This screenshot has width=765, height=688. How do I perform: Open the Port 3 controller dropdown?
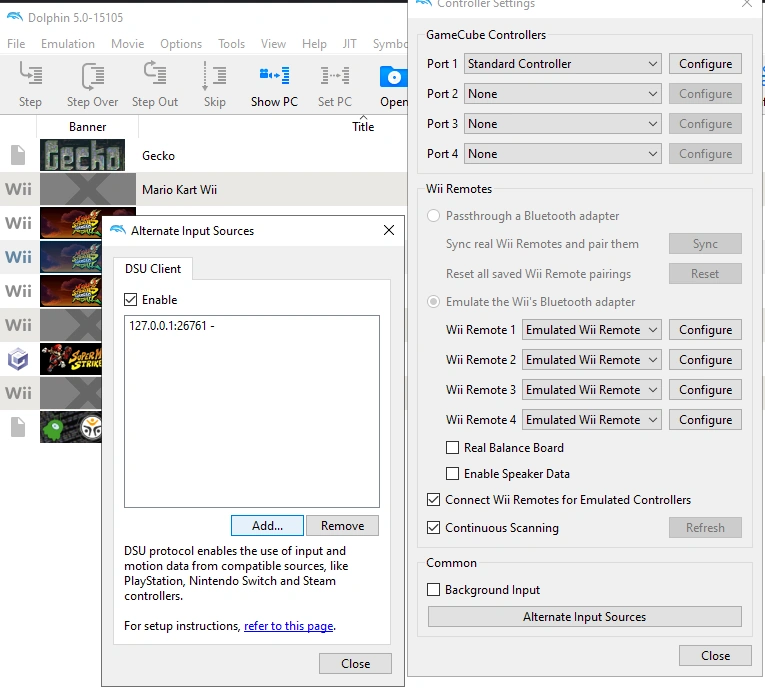click(563, 124)
